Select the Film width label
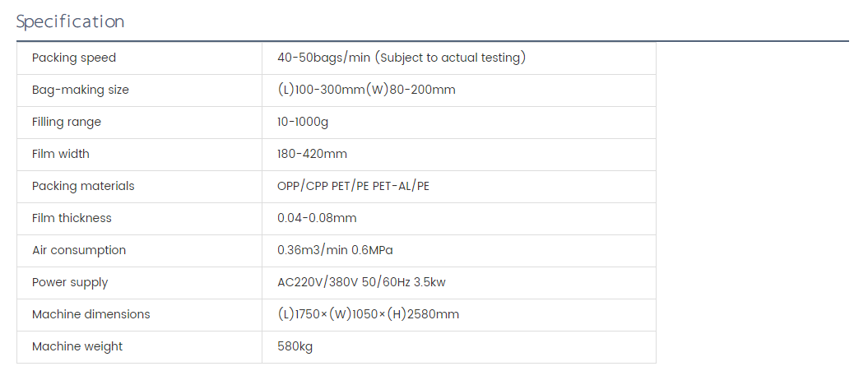The height and width of the screenshot is (371, 868). click(61, 154)
